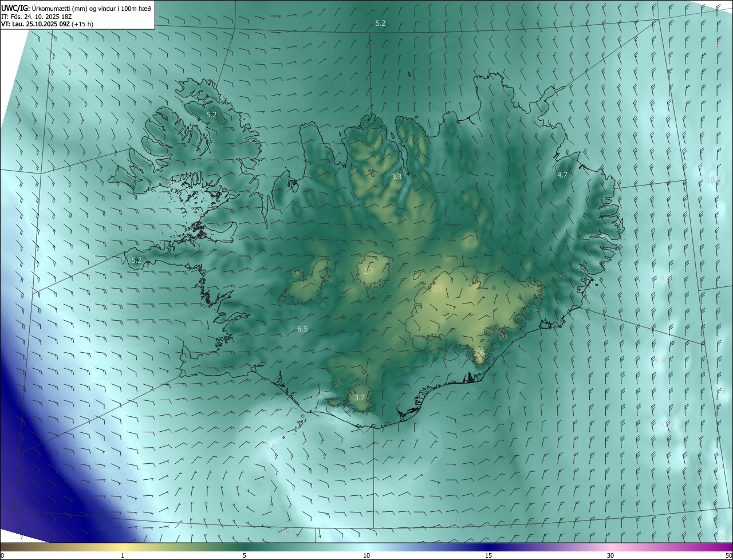Click the 10 tick label on the color scale

[366, 555]
